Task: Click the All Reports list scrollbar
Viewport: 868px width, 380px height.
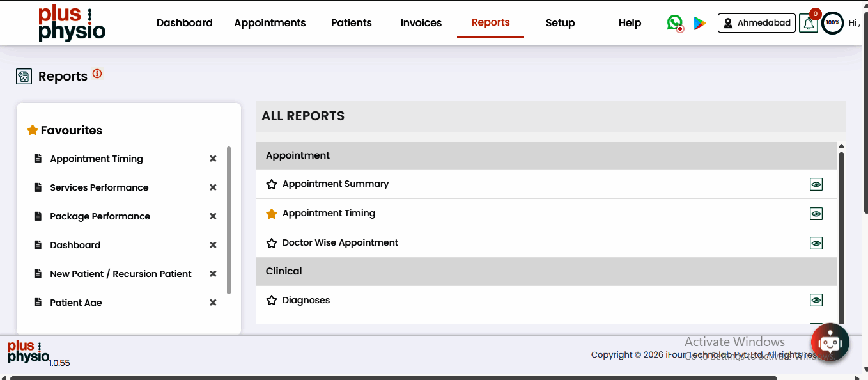Action: click(841, 237)
